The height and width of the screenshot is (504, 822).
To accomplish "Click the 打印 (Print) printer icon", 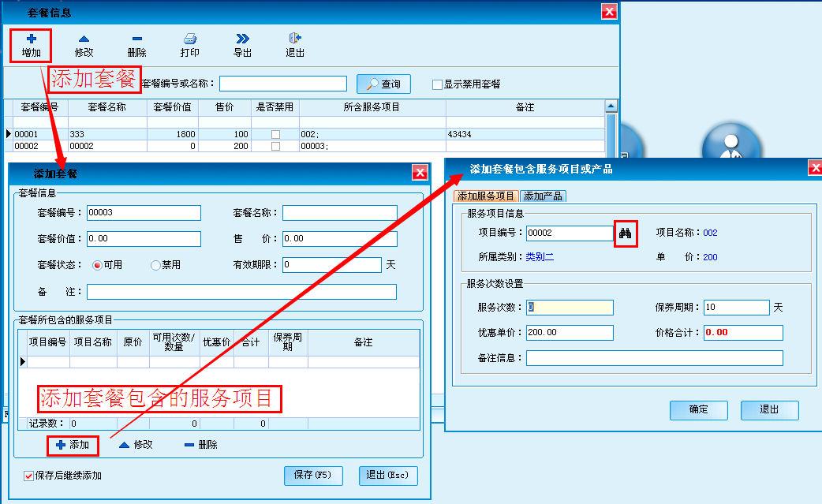I will tap(189, 39).
